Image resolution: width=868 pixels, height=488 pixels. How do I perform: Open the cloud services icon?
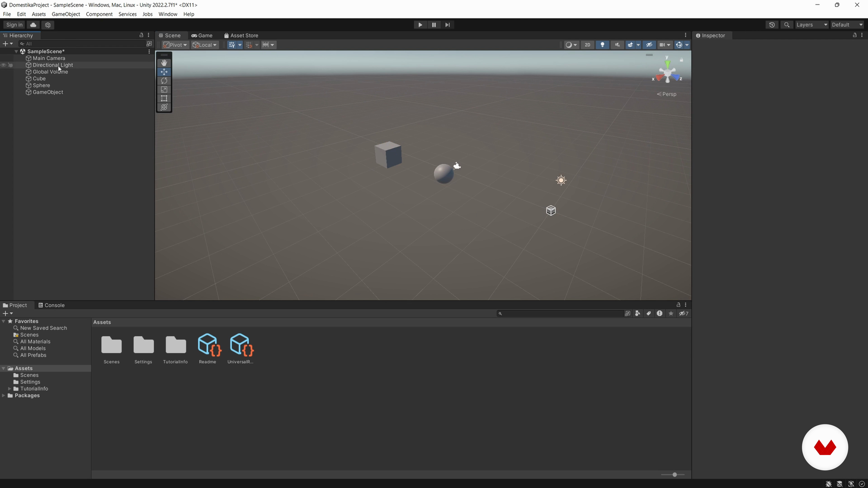[33, 25]
